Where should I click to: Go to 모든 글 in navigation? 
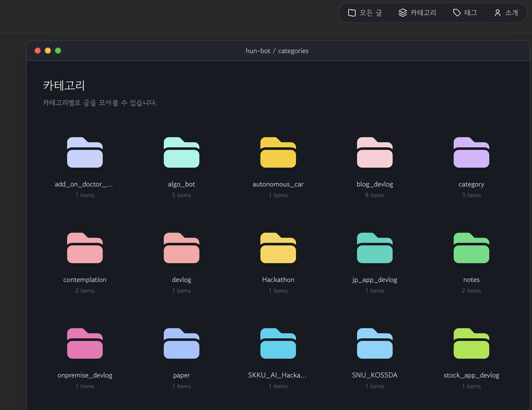tap(365, 13)
